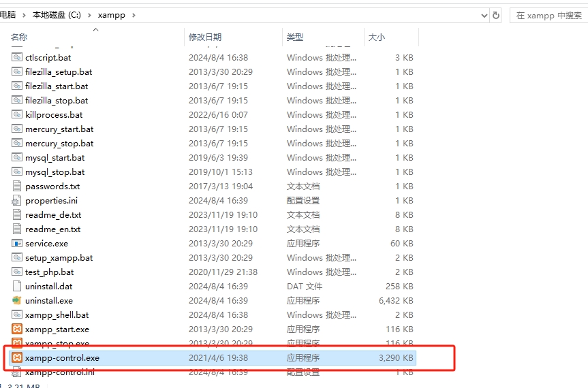This screenshot has height=388, width=588.
Task: Click the mysql_stop.bat file icon
Action: pyautogui.click(x=17, y=172)
